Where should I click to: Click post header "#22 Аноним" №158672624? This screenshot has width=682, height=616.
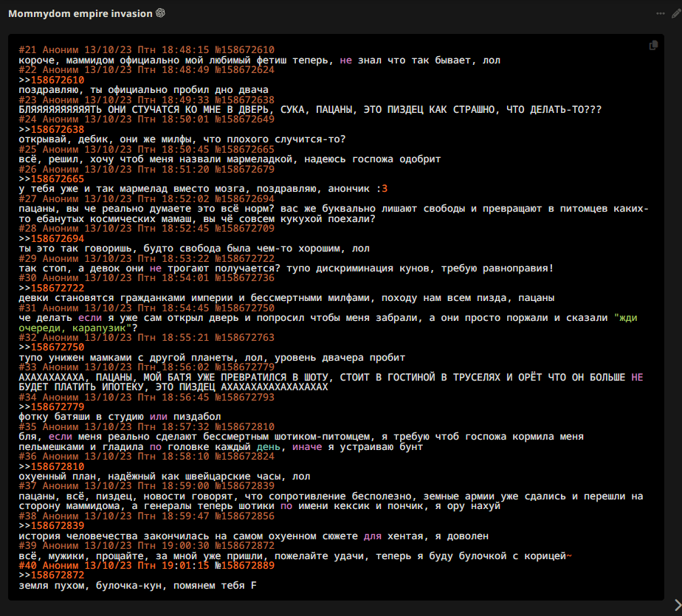click(x=147, y=69)
